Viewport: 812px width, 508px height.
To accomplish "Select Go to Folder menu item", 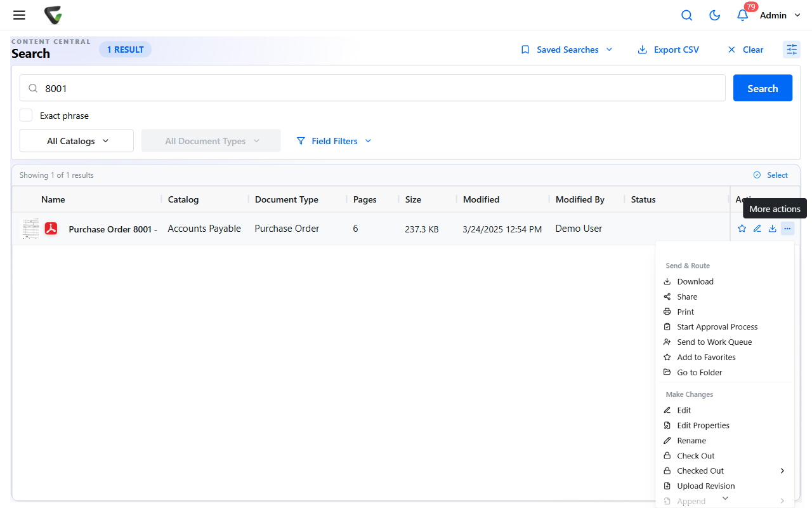I will pos(724,373).
